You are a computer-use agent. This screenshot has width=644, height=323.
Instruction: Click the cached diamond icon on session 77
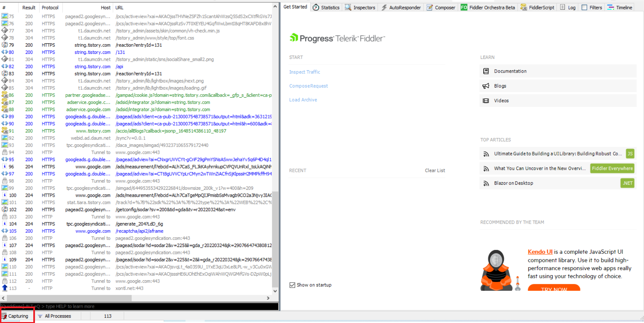pos(5,30)
